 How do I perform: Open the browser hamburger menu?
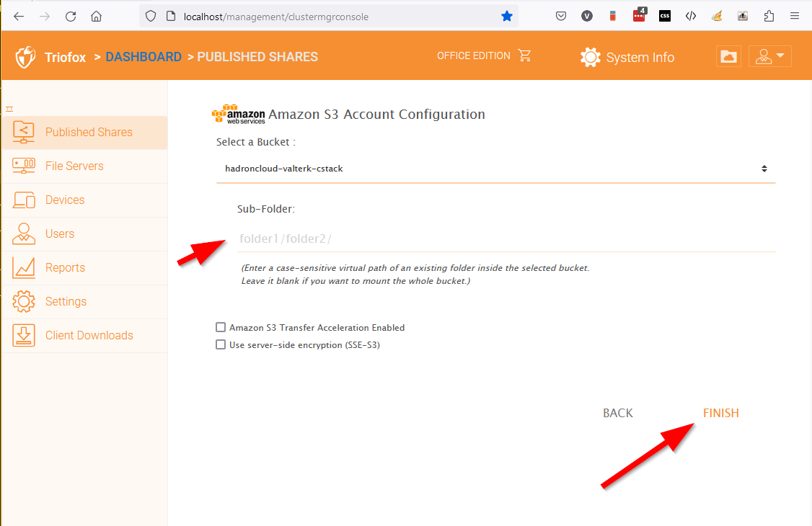[795, 17]
